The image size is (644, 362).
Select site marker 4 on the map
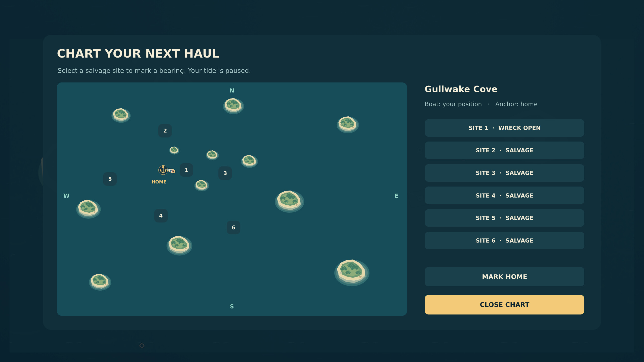pos(161,216)
